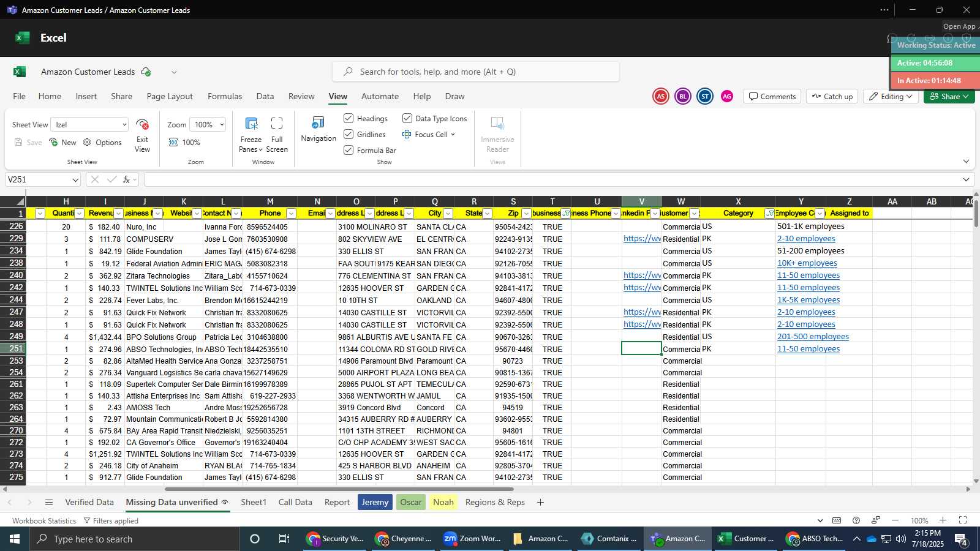Click the Focus Cell icon
Screen dimensions: 980x551
coord(407,134)
